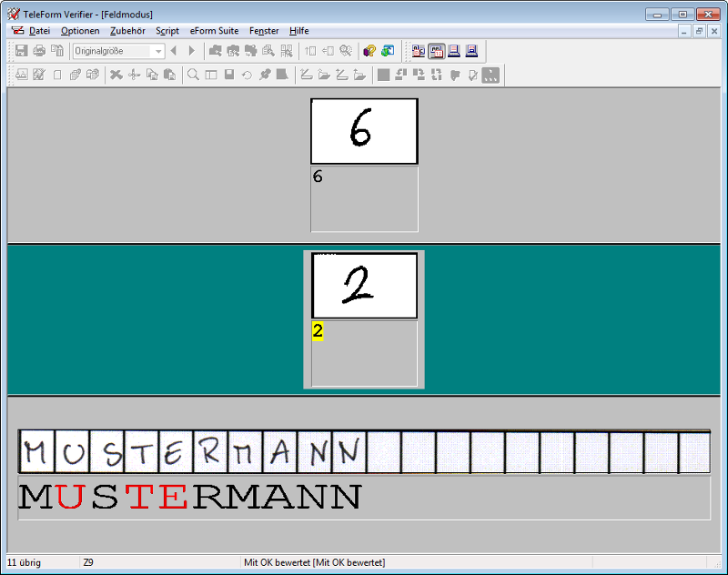This screenshot has height=575, width=728.
Task: Click the Save disk icon in toolbar
Action: 21,51
